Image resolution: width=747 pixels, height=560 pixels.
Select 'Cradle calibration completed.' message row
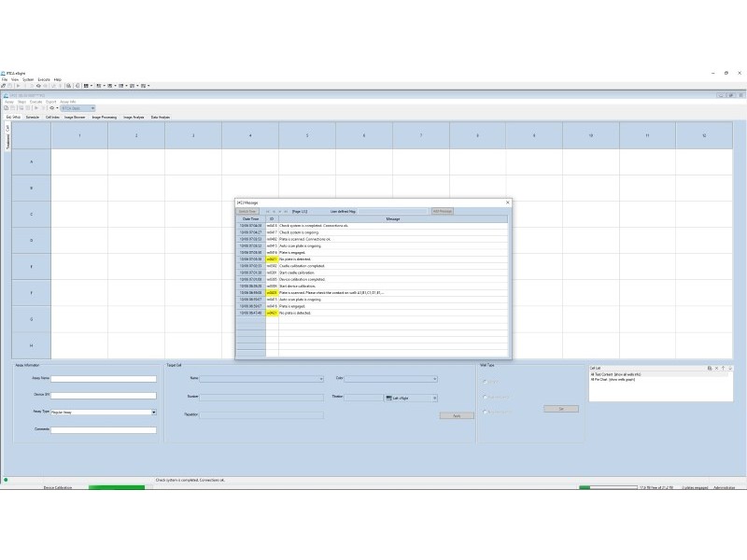click(x=372, y=266)
